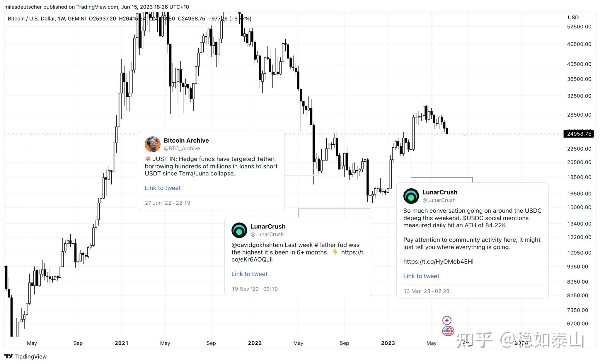Screen dimensions: 600x364
Task: Click the 2023 label on time axis
Action: (x=388, y=343)
